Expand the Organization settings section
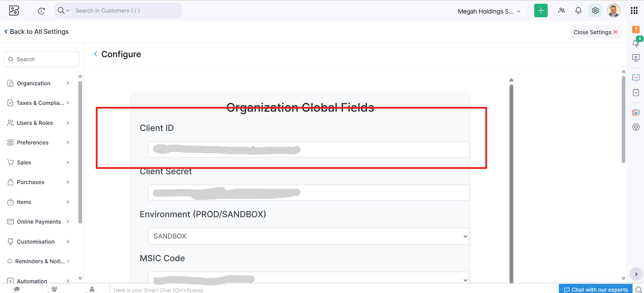644x293 pixels. (38, 83)
